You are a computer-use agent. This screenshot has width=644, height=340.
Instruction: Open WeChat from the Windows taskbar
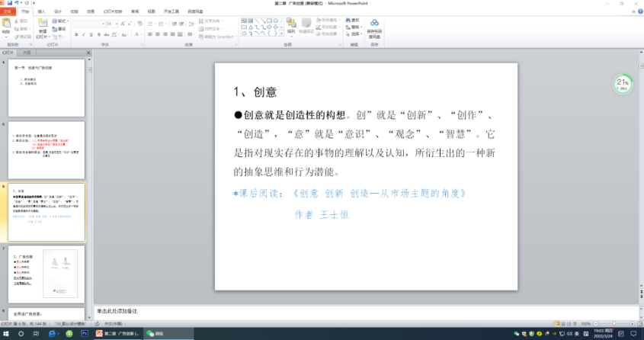tap(155, 334)
